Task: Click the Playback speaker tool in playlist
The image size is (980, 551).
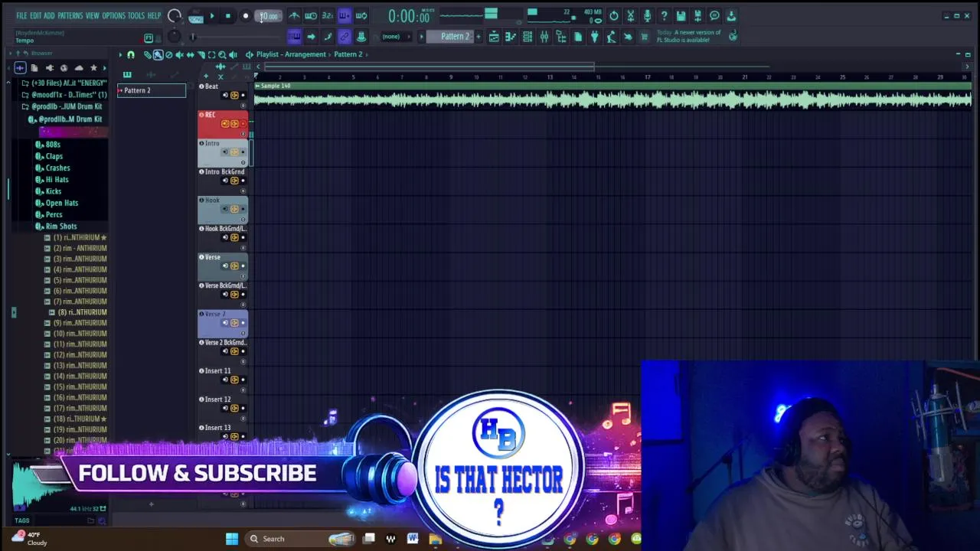Action: pyautogui.click(x=233, y=55)
